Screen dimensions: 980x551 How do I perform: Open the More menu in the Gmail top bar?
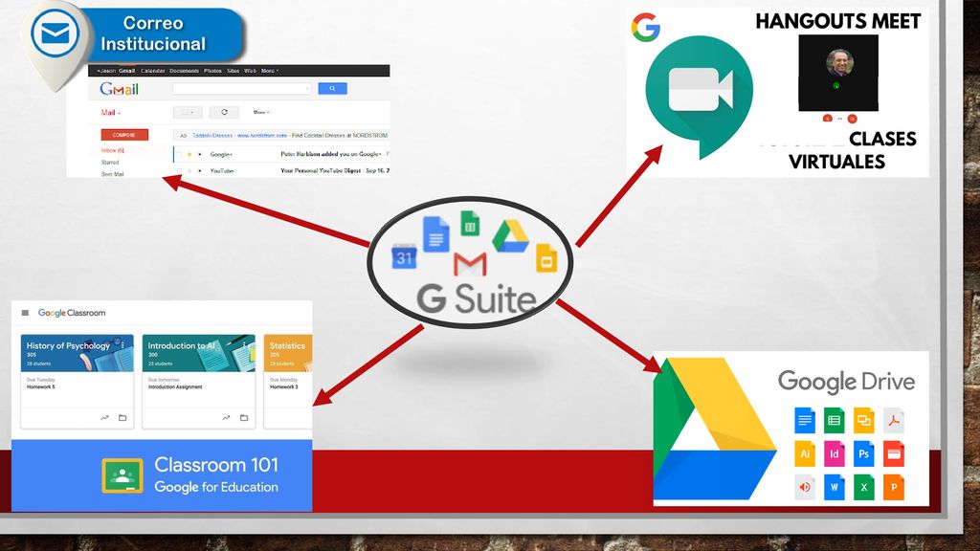[270, 71]
